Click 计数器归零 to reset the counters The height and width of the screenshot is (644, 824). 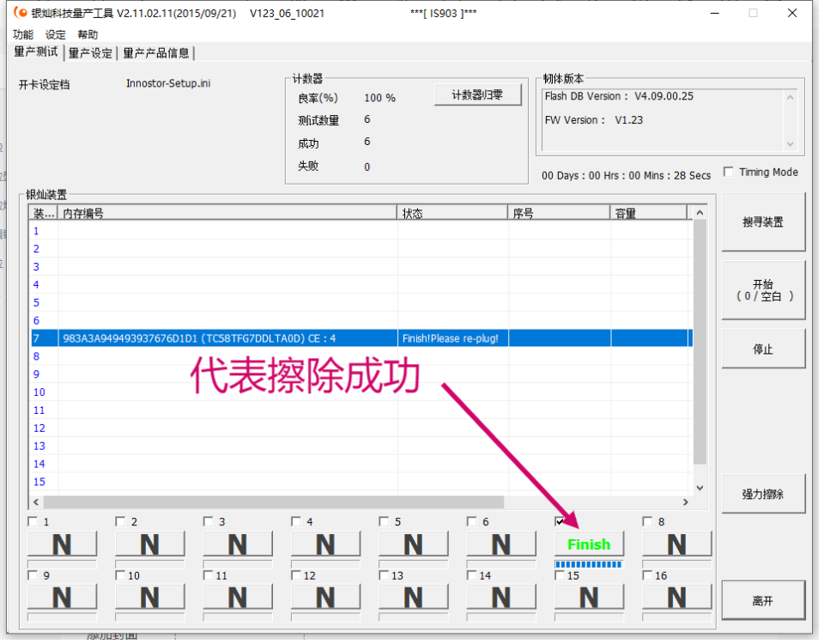point(477,94)
